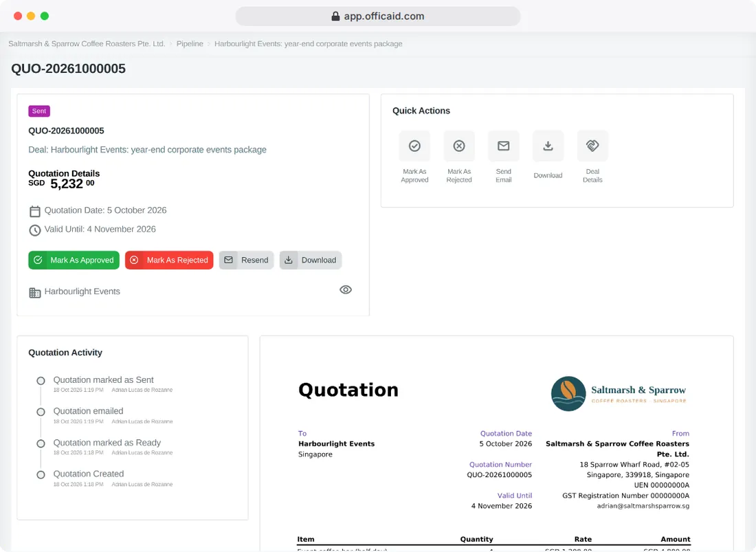The image size is (756, 552).
Task: Click the calendar icon beside Quotation Date
Action: click(35, 211)
